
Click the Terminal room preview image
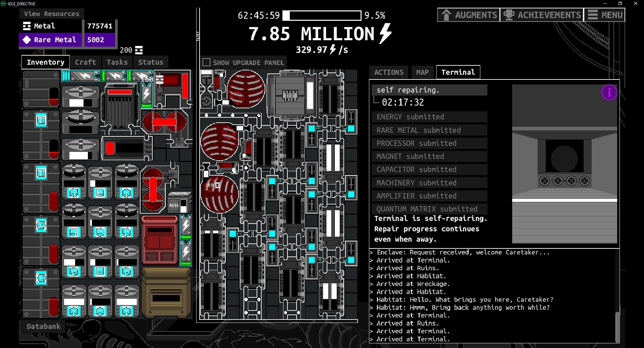tap(565, 164)
